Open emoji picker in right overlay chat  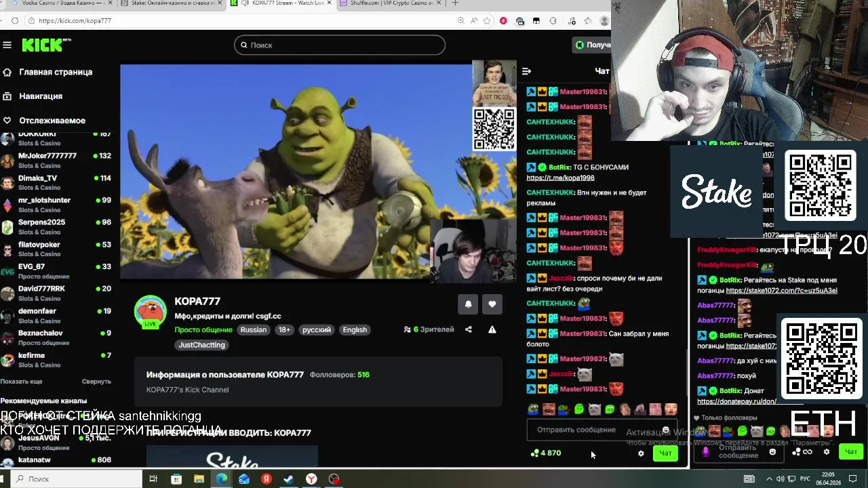[772, 452]
